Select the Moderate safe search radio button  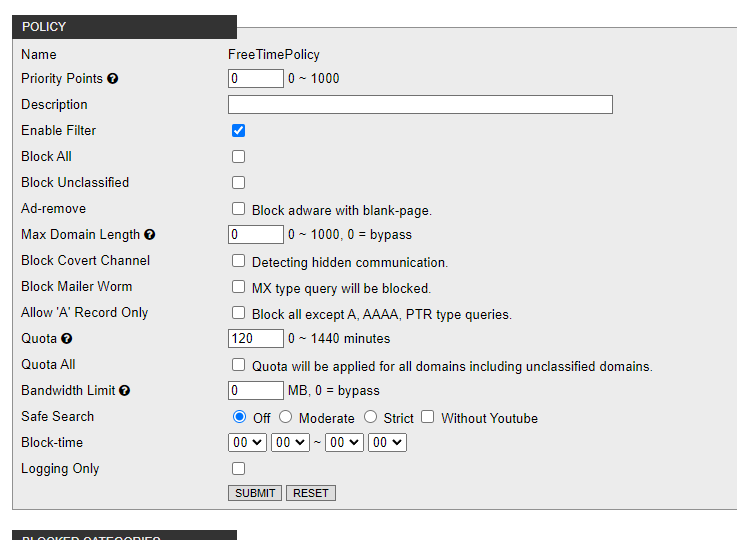click(x=286, y=417)
